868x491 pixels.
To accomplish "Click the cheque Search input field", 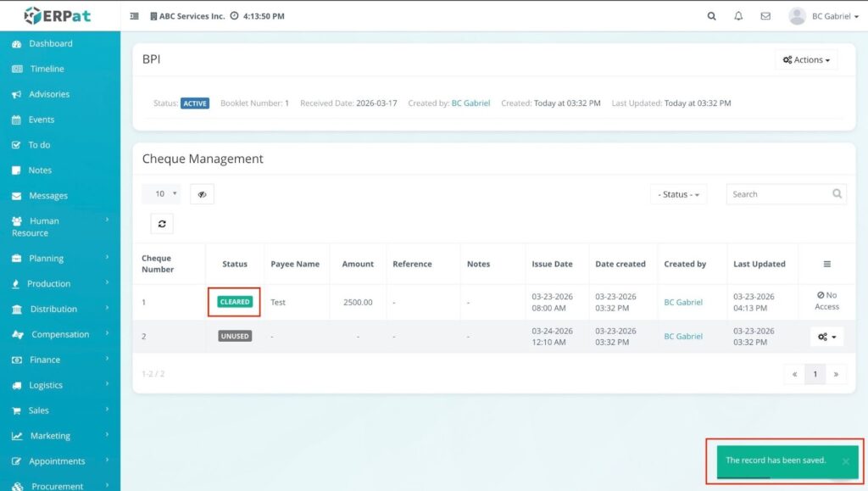I will [x=777, y=194].
